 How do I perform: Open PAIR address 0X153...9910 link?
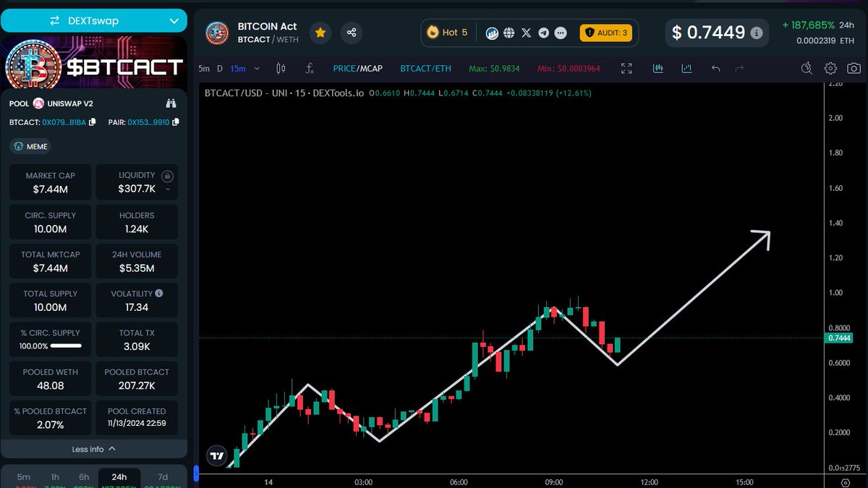[148, 122]
